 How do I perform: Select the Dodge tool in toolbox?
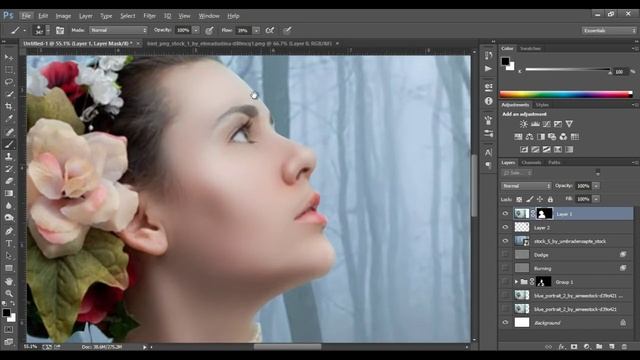[x=9, y=218]
